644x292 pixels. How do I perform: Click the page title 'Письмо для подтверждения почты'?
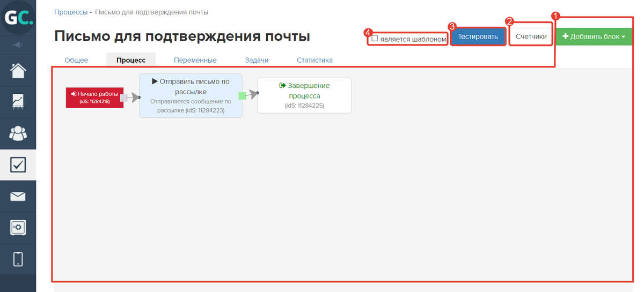(182, 36)
